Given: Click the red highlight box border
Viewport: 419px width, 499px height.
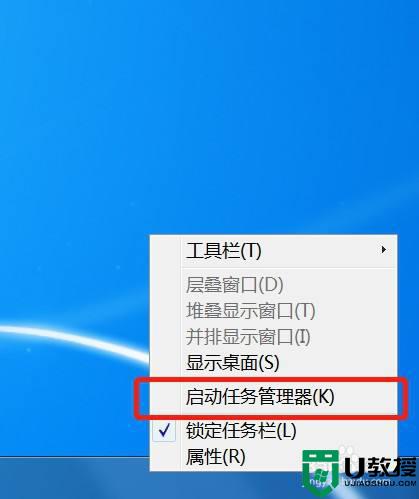Looking at the screenshot, I should (271, 380).
